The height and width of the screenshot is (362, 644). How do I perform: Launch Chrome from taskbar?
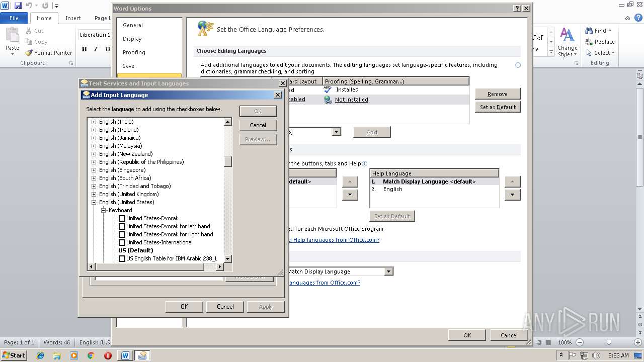tap(91, 355)
